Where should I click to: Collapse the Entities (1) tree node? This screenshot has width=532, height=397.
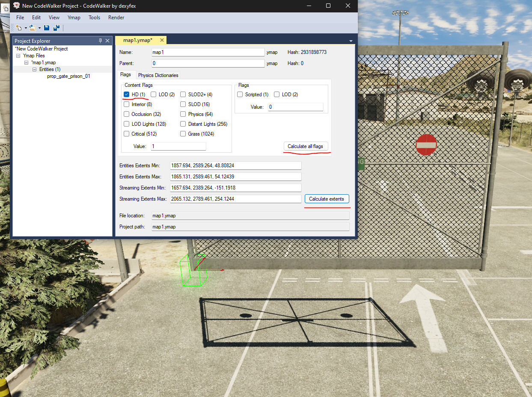pyautogui.click(x=35, y=69)
